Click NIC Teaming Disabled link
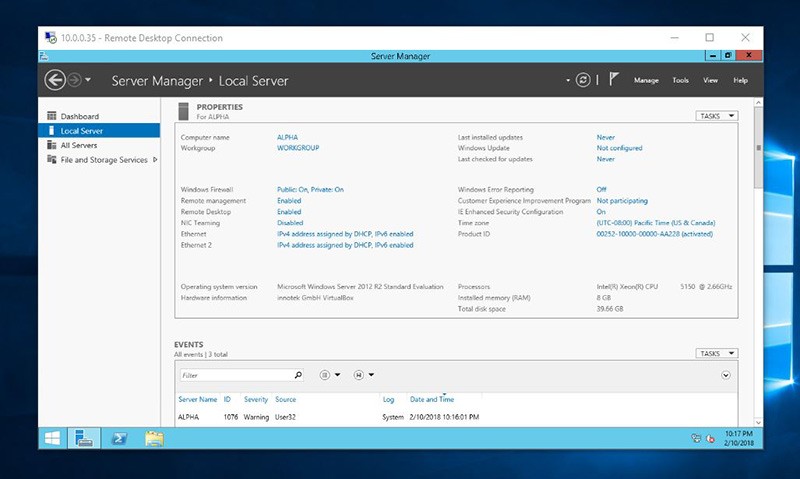 [x=290, y=223]
